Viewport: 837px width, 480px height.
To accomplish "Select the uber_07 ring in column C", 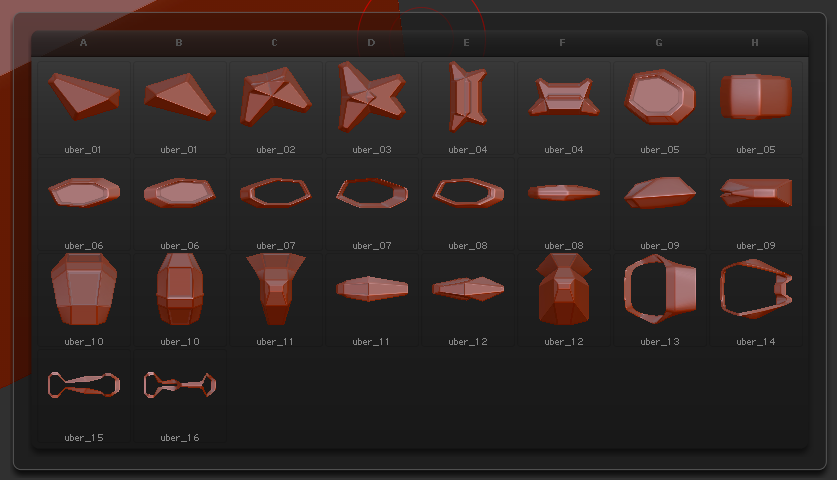I will 276,204.
